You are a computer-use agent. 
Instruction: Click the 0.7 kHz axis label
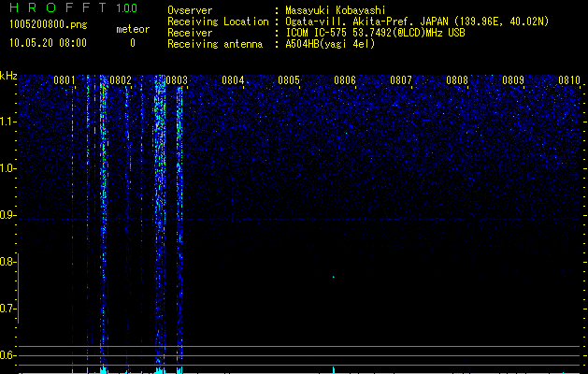tap(7, 309)
